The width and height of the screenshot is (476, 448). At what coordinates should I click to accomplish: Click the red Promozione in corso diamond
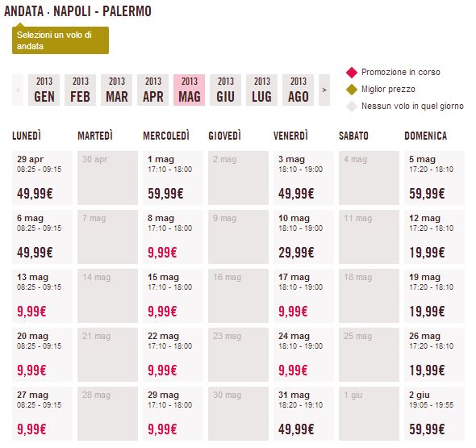pyautogui.click(x=352, y=73)
